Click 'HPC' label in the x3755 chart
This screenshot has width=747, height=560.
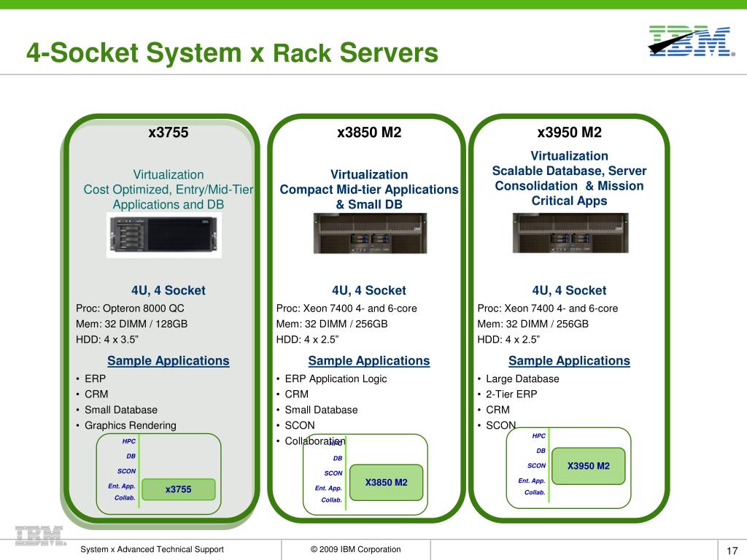click(129, 441)
